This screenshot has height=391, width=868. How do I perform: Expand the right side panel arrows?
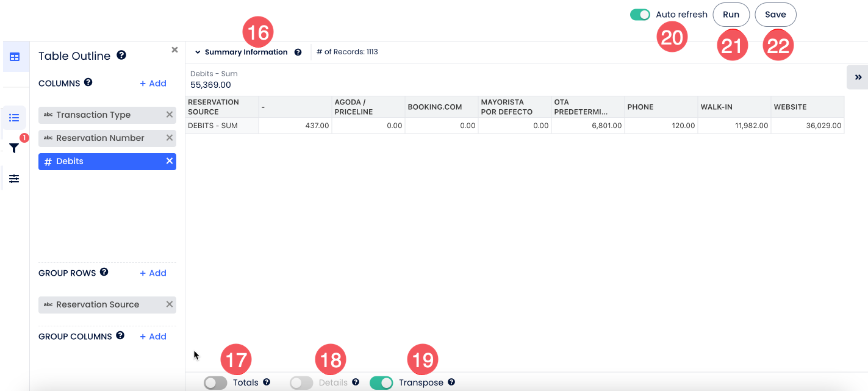(x=858, y=77)
